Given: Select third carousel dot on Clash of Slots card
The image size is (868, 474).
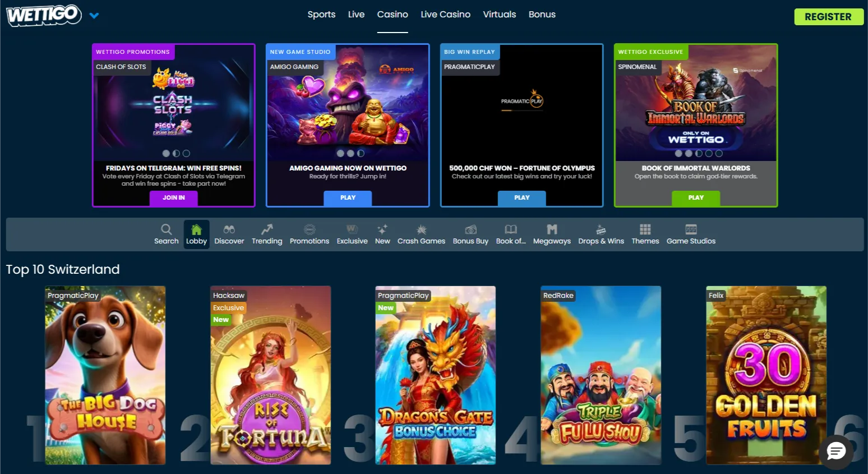Looking at the screenshot, I should click(186, 153).
